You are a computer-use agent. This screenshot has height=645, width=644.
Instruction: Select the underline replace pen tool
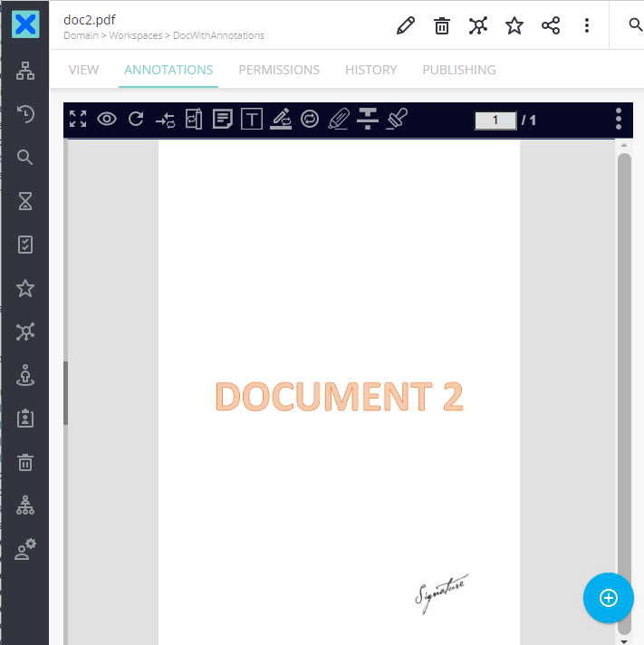tap(281, 119)
